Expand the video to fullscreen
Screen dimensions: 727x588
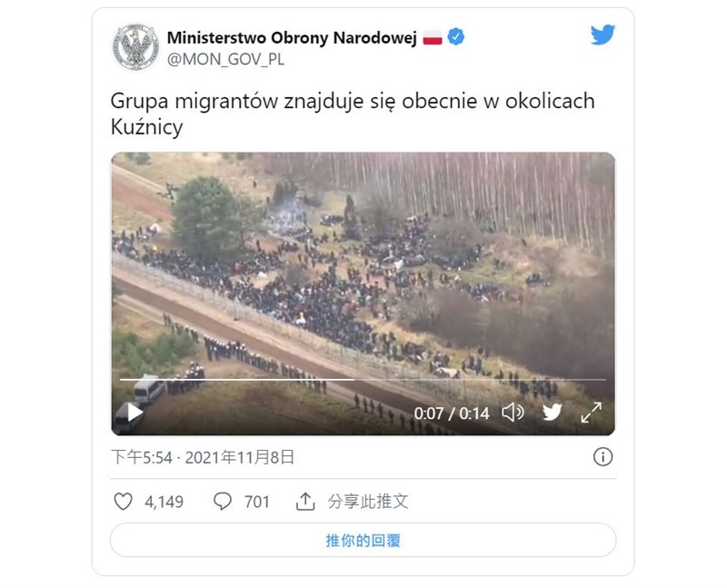(x=592, y=413)
